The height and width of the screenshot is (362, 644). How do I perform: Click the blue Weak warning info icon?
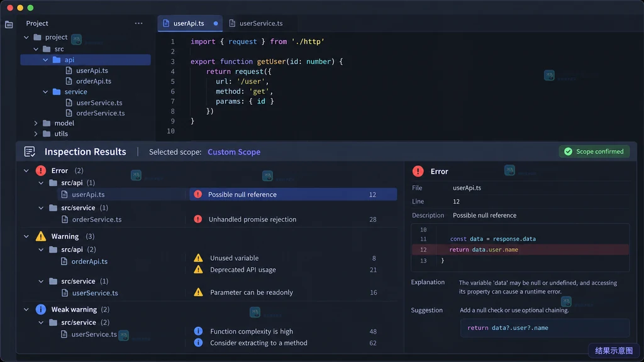click(41, 309)
